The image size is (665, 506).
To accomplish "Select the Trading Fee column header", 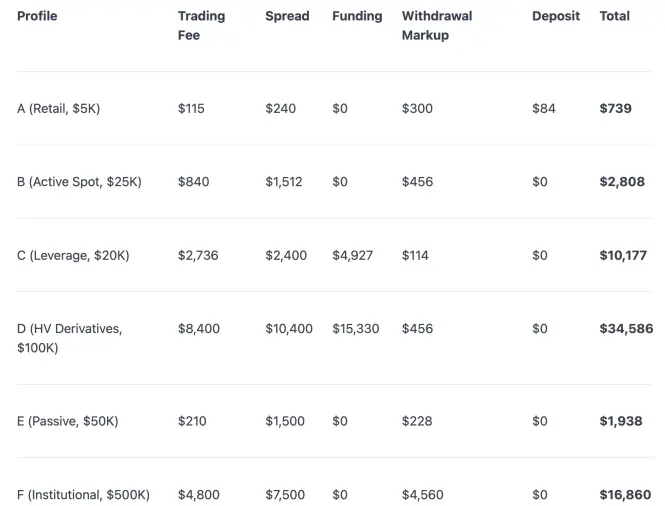I will click(201, 25).
